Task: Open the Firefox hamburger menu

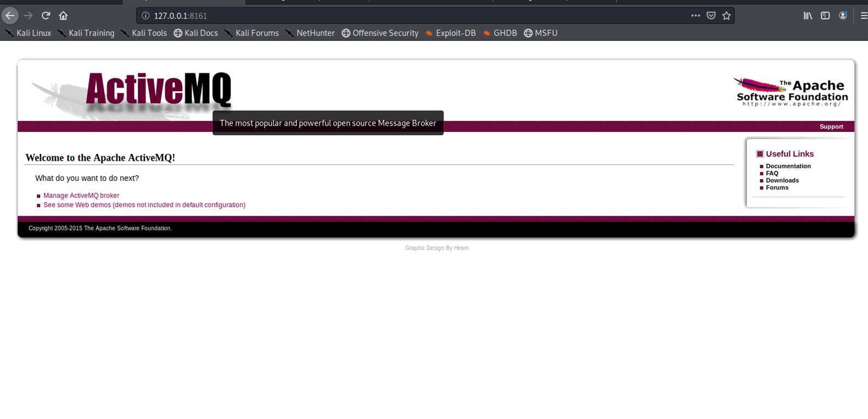Action: tap(864, 15)
